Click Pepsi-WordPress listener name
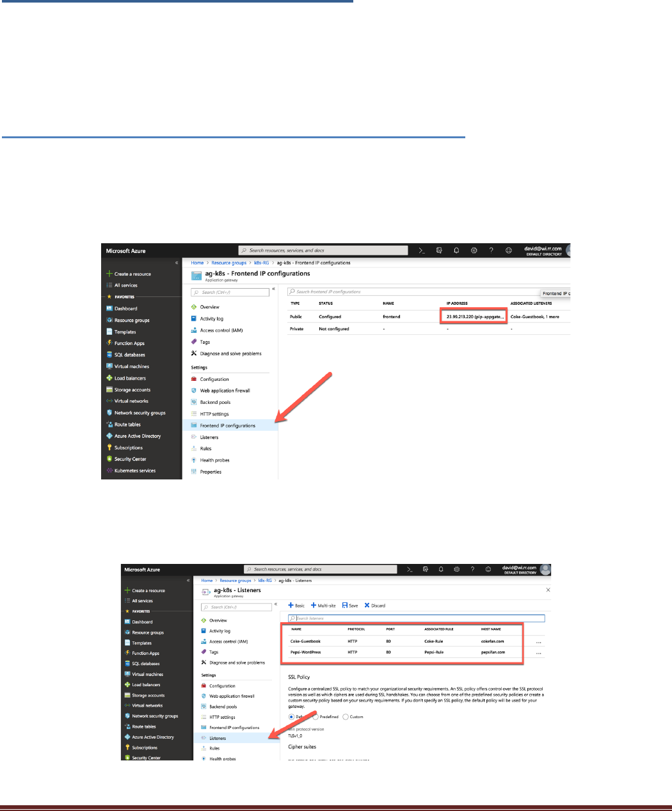Image resolution: width=672 pixels, height=811 pixels. point(305,652)
